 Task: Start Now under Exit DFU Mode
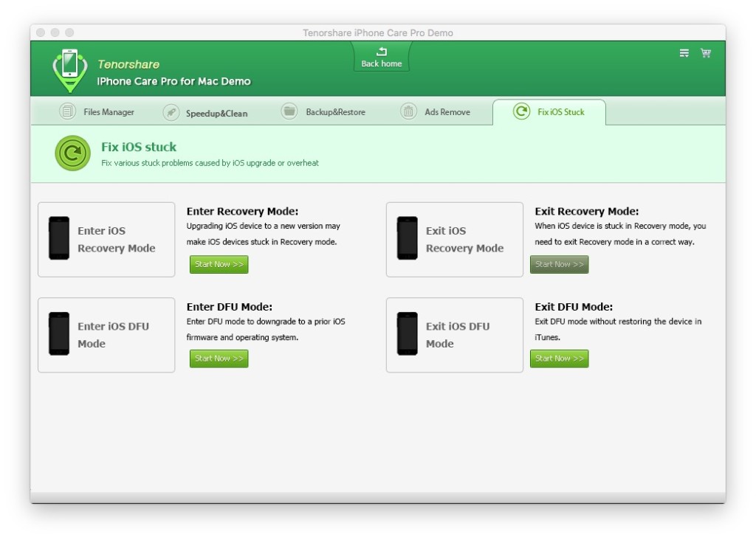click(560, 359)
